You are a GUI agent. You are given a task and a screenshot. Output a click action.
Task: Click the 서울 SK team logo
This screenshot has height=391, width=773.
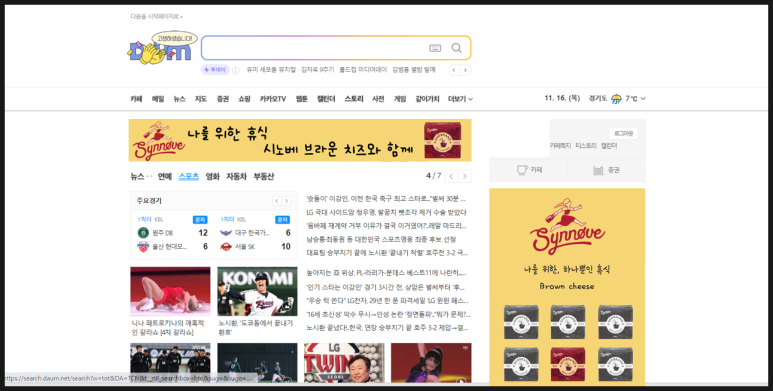(x=226, y=247)
